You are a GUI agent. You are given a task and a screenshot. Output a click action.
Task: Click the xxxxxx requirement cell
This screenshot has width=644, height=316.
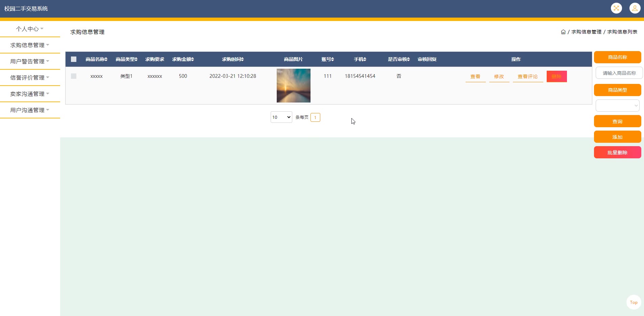pos(155,76)
